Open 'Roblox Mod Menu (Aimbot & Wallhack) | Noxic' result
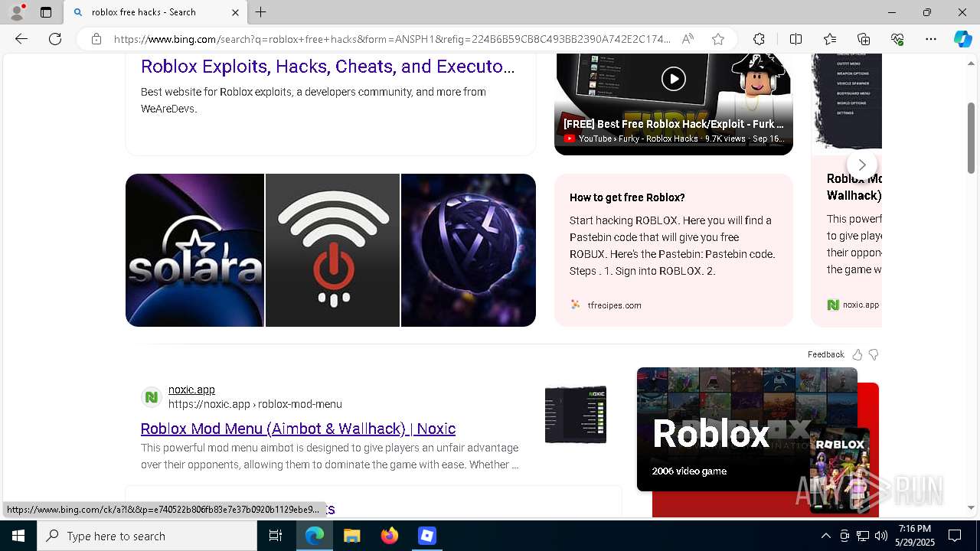The image size is (980, 551). (298, 429)
